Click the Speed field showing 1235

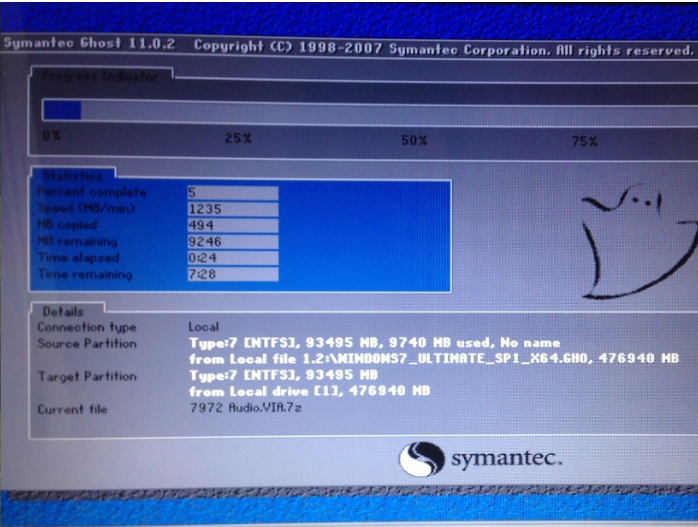[233, 209]
